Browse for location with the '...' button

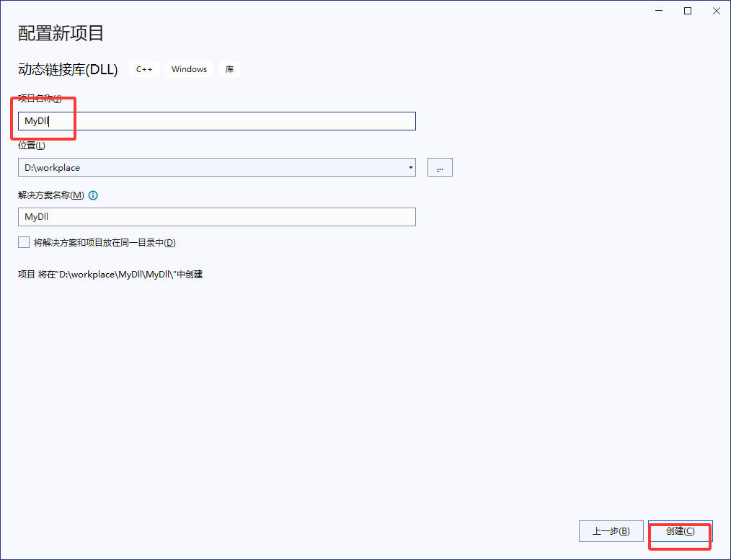pos(440,167)
